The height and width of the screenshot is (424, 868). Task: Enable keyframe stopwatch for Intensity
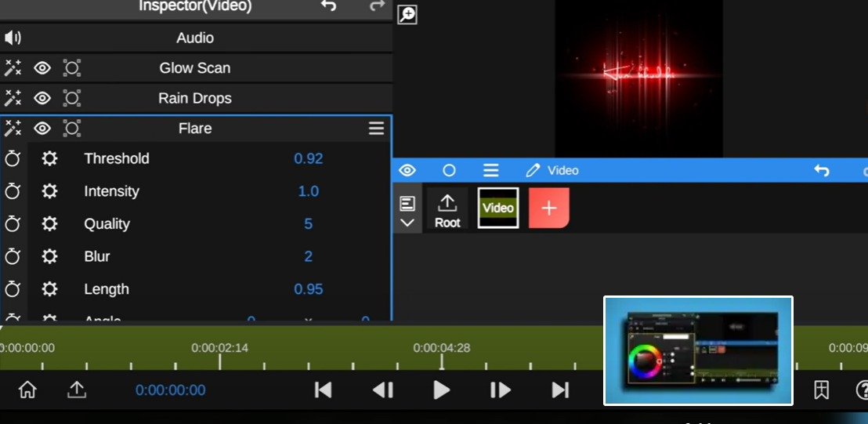click(13, 191)
